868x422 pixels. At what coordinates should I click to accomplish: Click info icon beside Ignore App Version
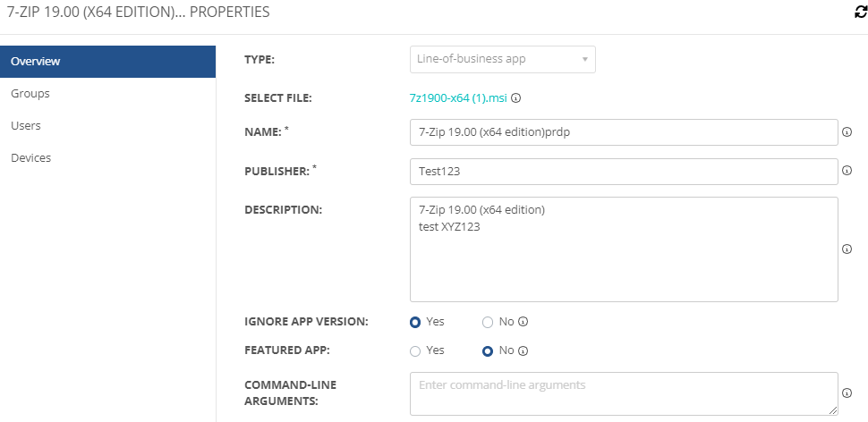523,322
